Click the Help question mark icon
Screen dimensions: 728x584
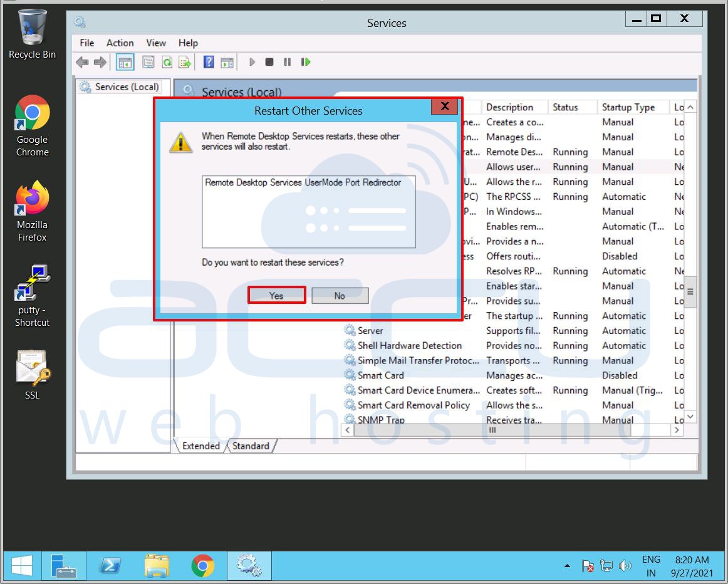209,62
